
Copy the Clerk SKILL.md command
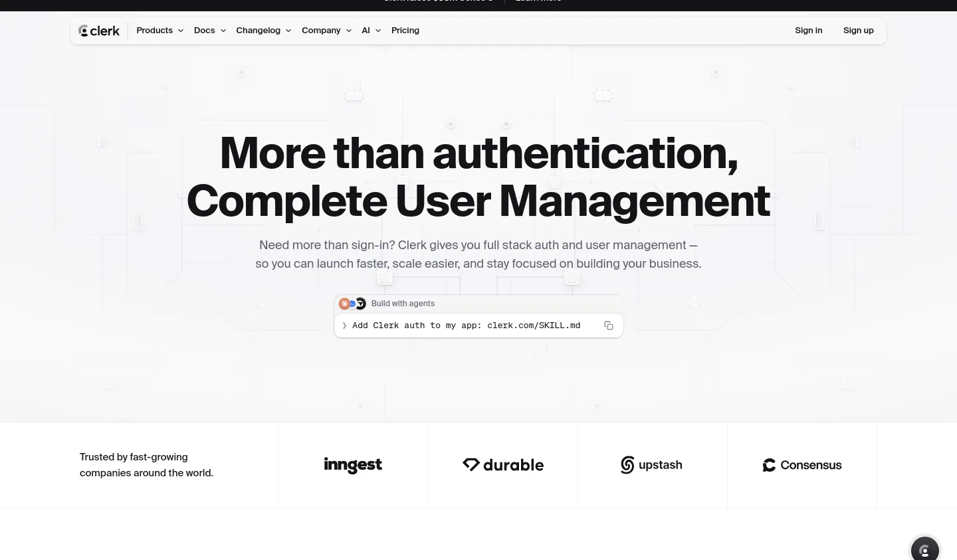[608, 326]
